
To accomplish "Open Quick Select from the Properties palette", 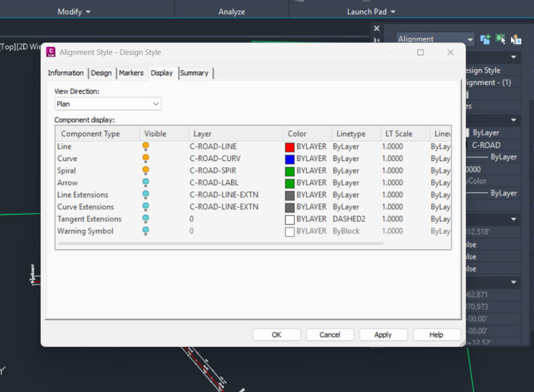I will (x=516, y=39).
